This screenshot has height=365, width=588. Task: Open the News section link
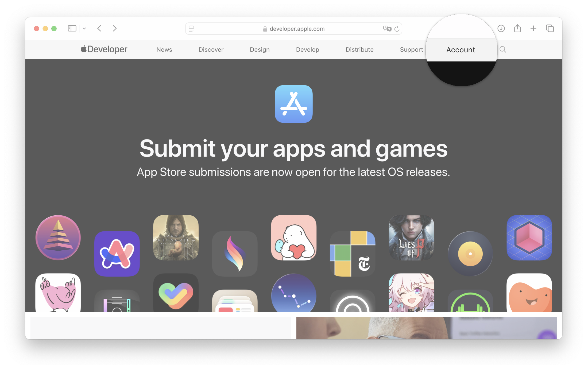coord(164,50)
